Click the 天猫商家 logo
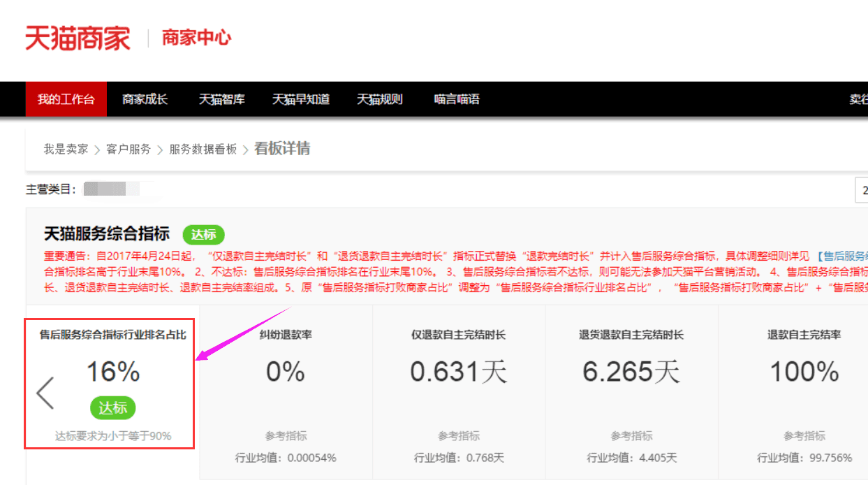This screenshot has width=868, height=485. pyautogui.click(x=78, y=37)
